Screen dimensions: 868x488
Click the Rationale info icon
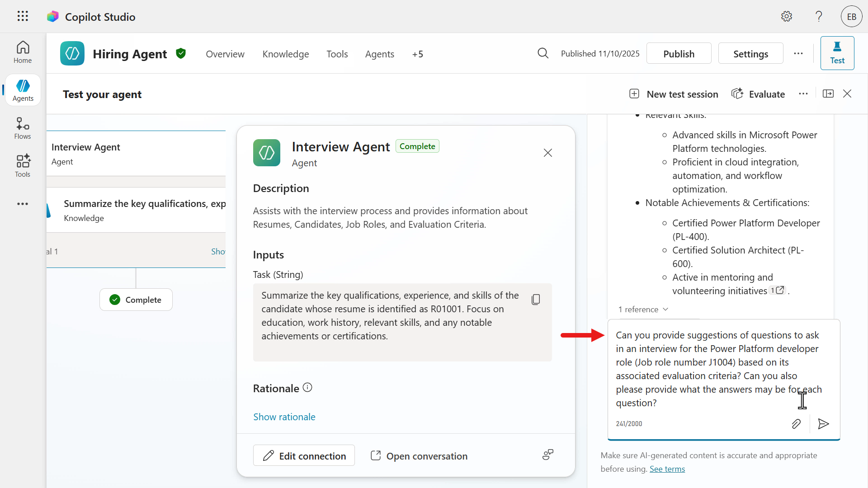tap(307, 388)
